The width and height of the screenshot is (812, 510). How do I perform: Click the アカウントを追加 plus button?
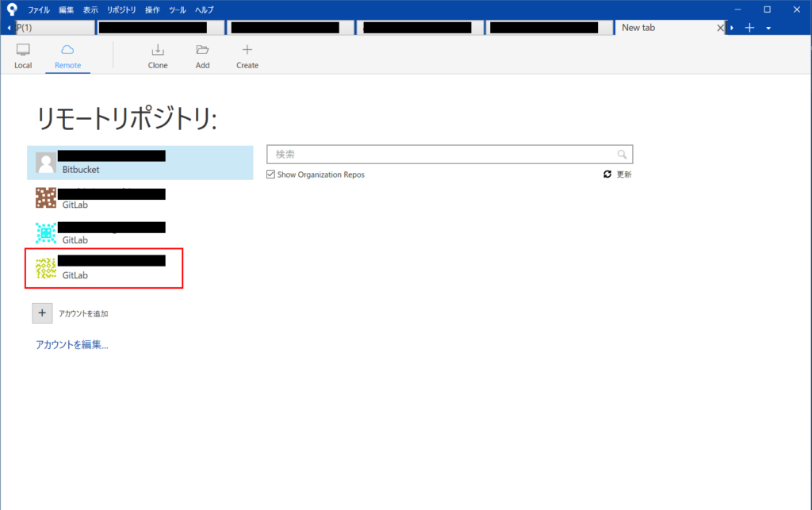click(x=42, y=313)
